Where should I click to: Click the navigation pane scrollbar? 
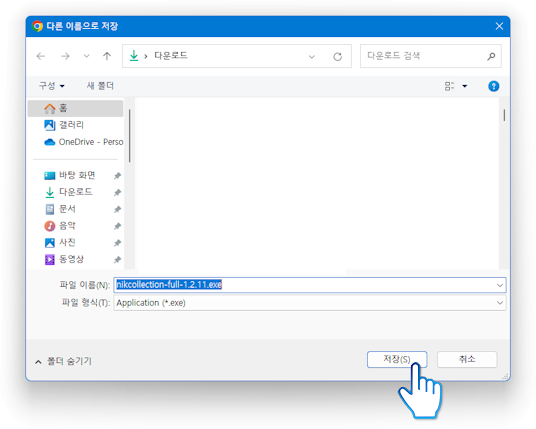(130, 136)
